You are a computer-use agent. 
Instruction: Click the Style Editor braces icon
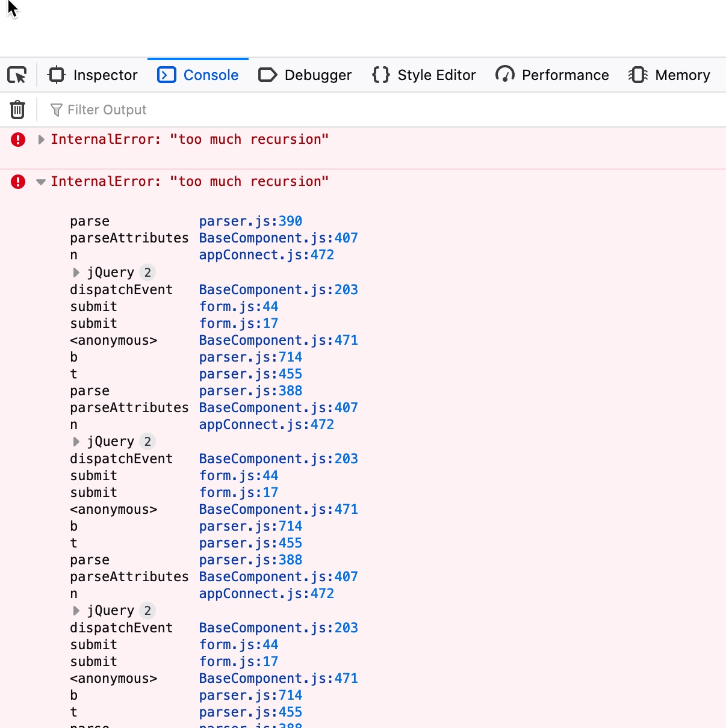[380, 75]
